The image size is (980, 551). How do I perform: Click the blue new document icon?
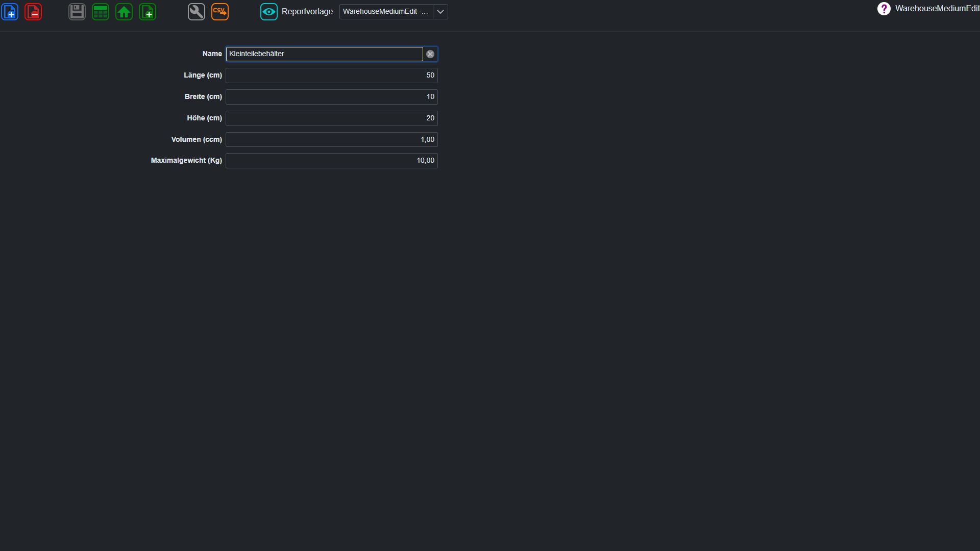pyautogui.click(x=10, y=12)
